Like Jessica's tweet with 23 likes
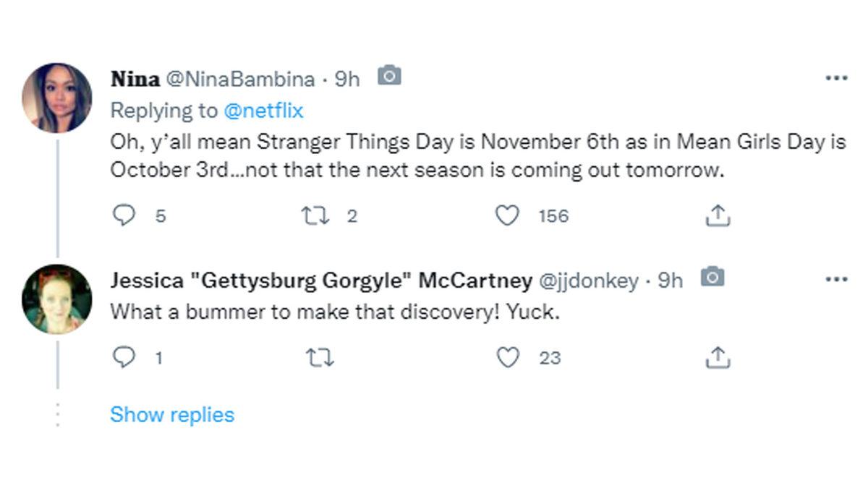The image size is (868, 488). click(507, 357)
